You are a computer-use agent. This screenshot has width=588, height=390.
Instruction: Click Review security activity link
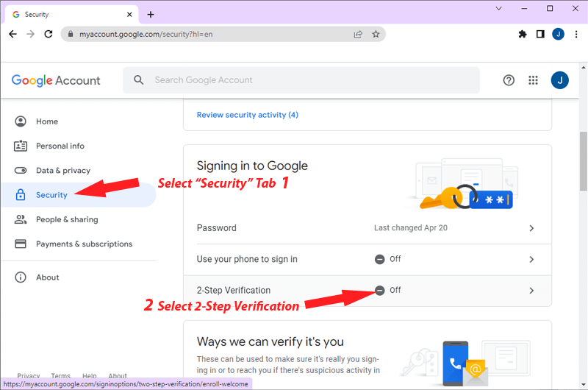248,115
